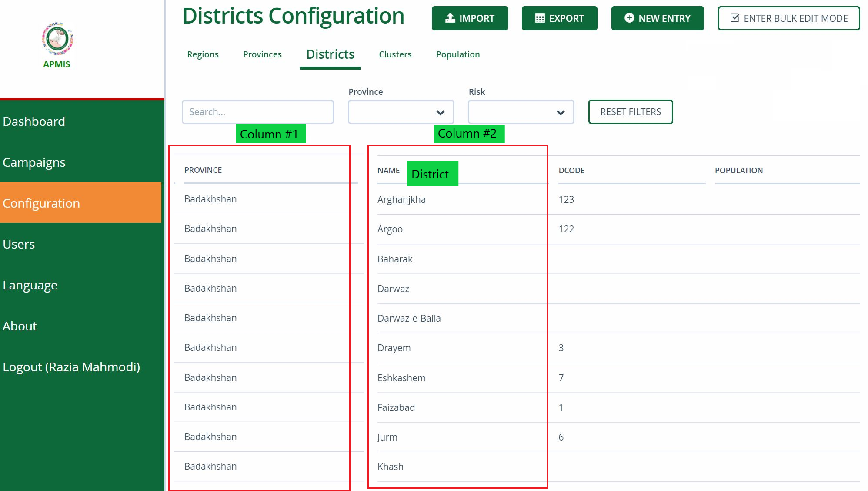Viewport: 868px width, 491px height.
Task: Open the Configuration sidebar item
Action: click(41, 203)
